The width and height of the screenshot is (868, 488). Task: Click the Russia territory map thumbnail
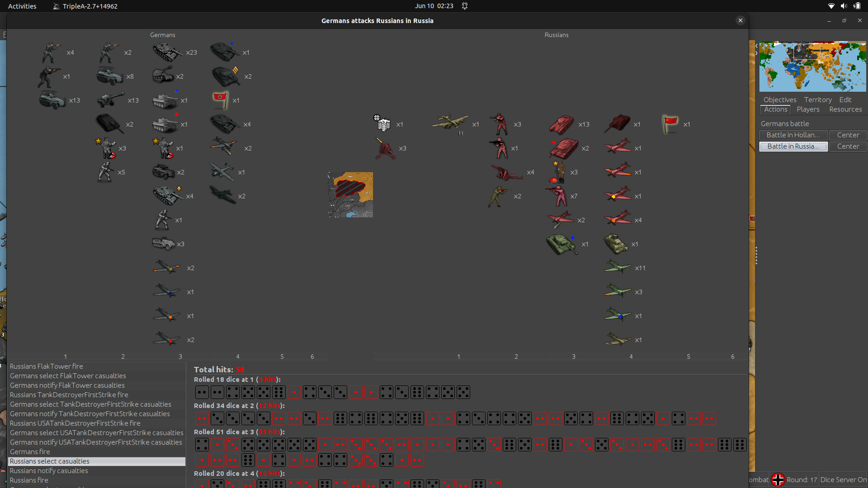[x=350, y=195]
